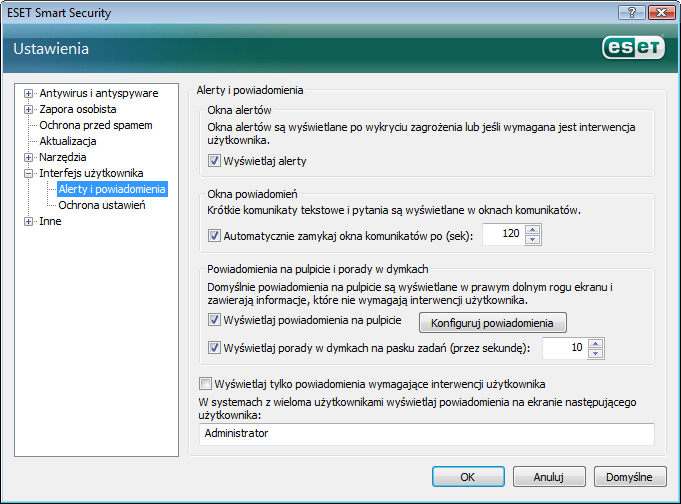
Task: Expand the Zapora osobista tree node
Action: [x=28, y=109]
